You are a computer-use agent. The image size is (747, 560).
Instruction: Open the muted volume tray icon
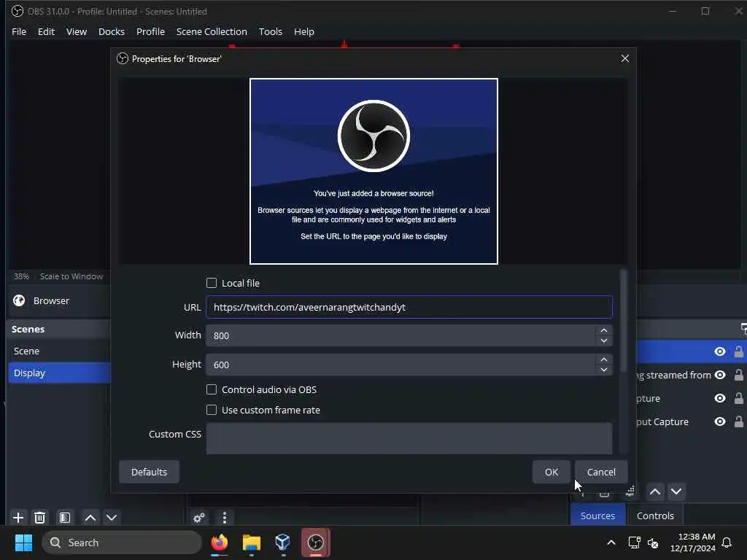pos(653,542)
